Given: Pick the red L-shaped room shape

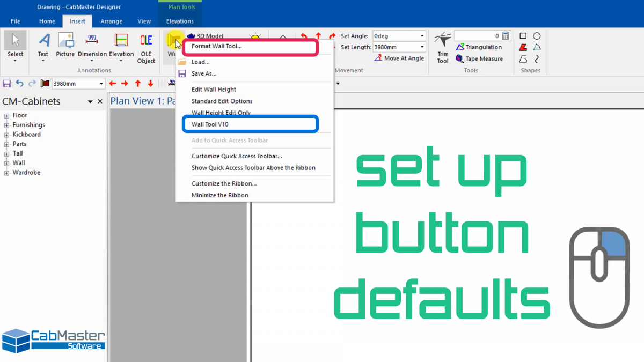Looking at the screenshot, I should [x=523, y=47].
